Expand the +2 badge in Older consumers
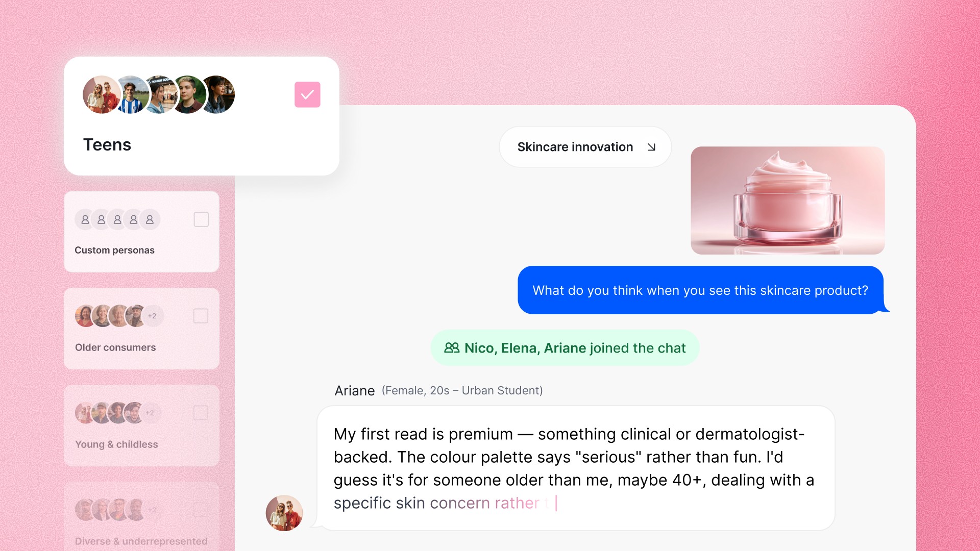This screenshot has height=551, width=980. pyautogui.click(x=152, y=316)
